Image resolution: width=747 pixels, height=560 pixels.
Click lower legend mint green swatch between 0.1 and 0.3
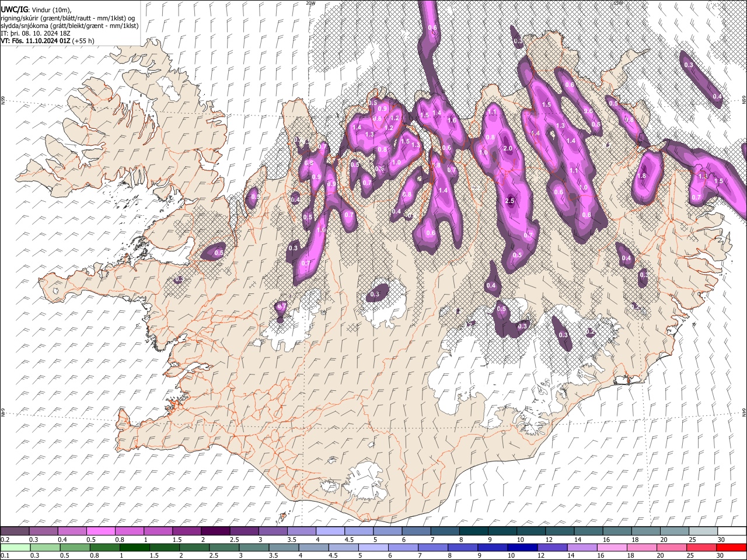15,547
